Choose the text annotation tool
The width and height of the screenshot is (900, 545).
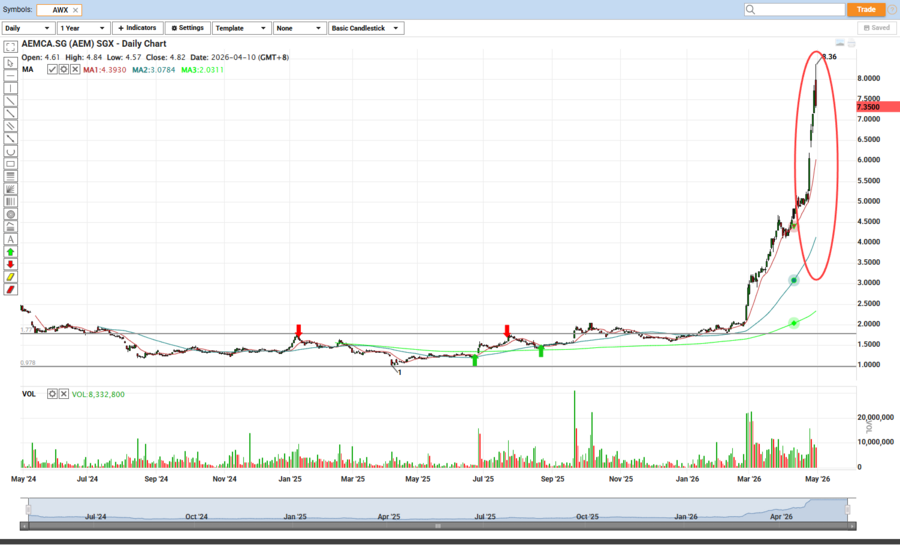click(10, 239)
